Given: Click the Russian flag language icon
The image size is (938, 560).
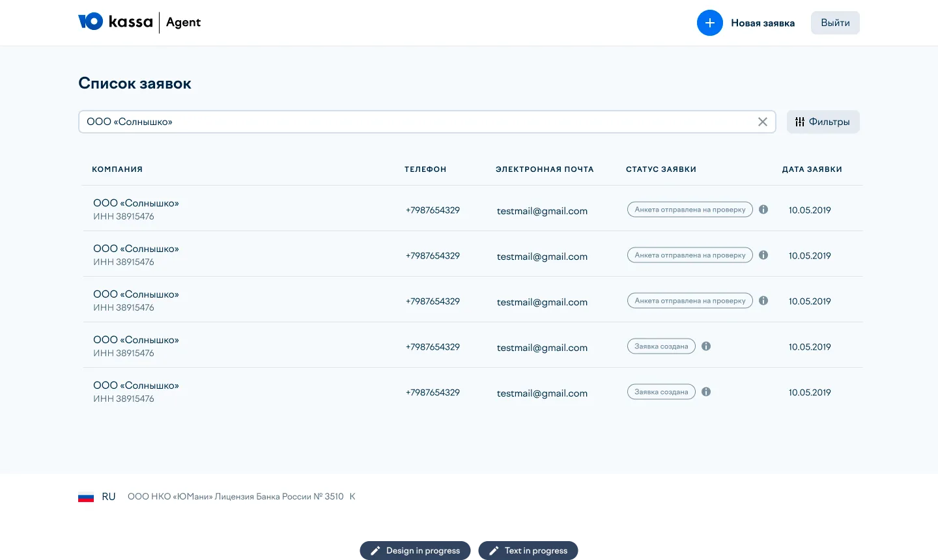Looking at the screenshot, I should coord(86,497).
